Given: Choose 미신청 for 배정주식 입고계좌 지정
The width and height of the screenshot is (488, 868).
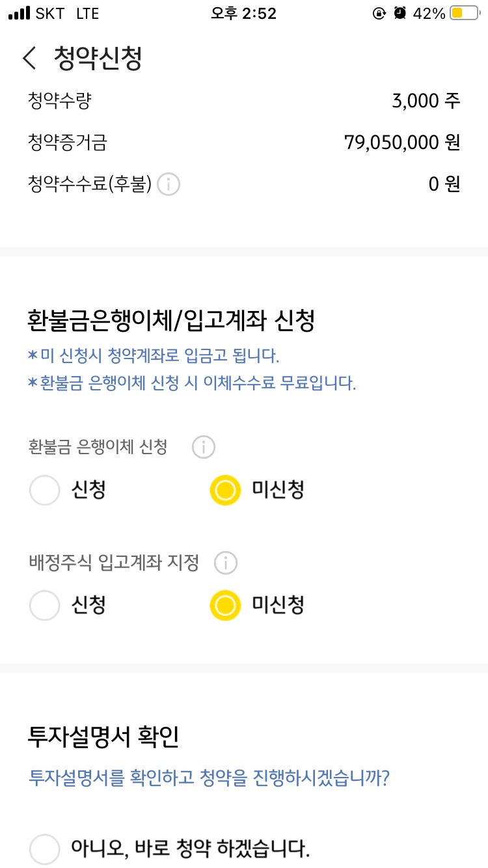Looking at the screenshot, I should (x=225, y=606).
